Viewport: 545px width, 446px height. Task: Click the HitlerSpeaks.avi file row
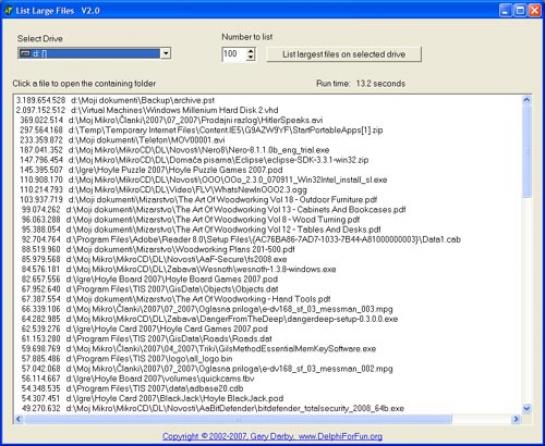pyautogui.click(x=171, y=120)
